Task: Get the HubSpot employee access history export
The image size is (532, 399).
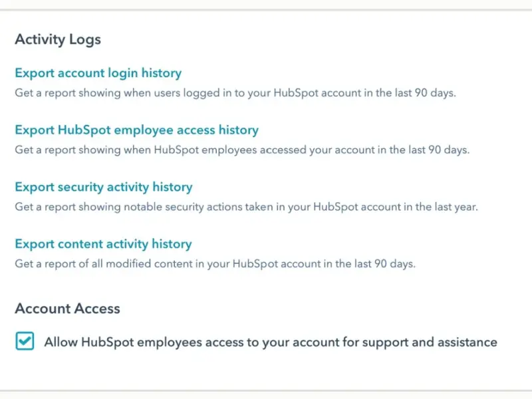Action: point(136,130)
